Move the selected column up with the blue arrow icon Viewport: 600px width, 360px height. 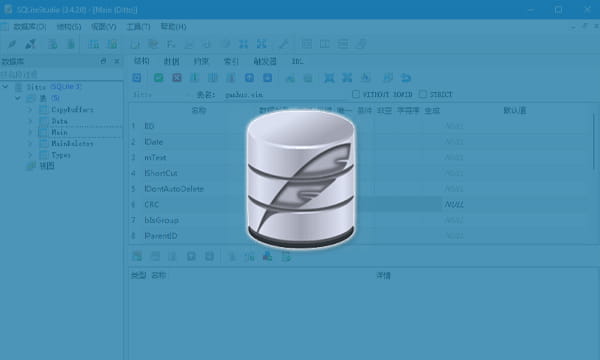point(249,78)
